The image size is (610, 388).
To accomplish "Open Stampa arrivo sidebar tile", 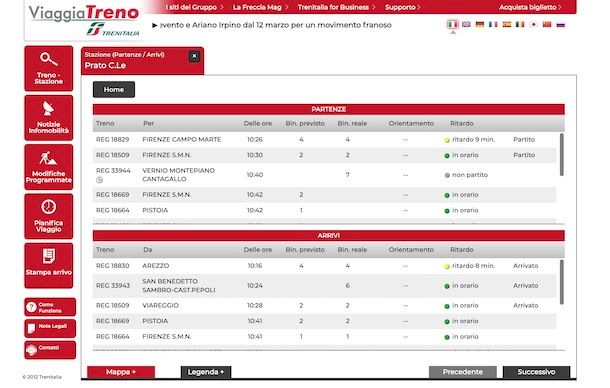I will [x=49, y=266].
